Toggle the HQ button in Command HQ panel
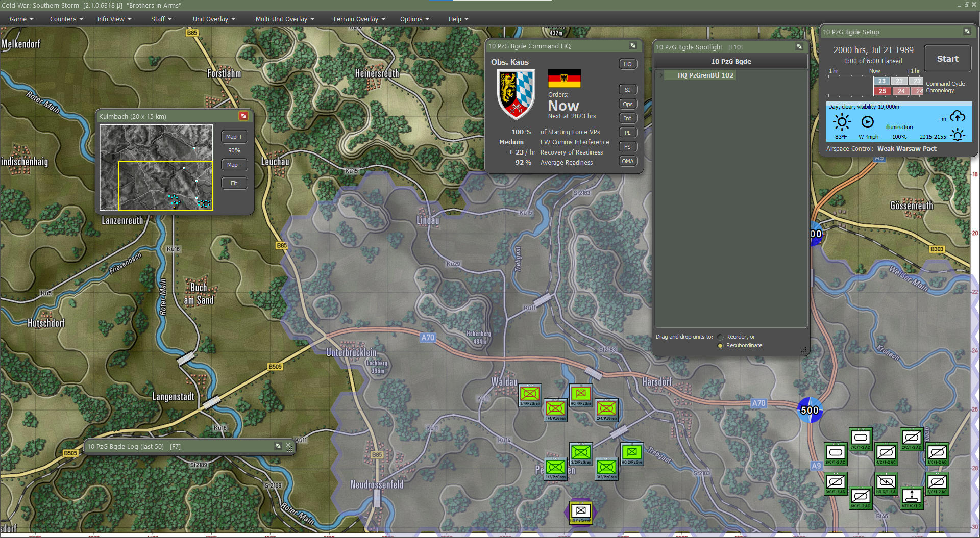The width and height of the screenshot is (980, 538). [627, 64]
